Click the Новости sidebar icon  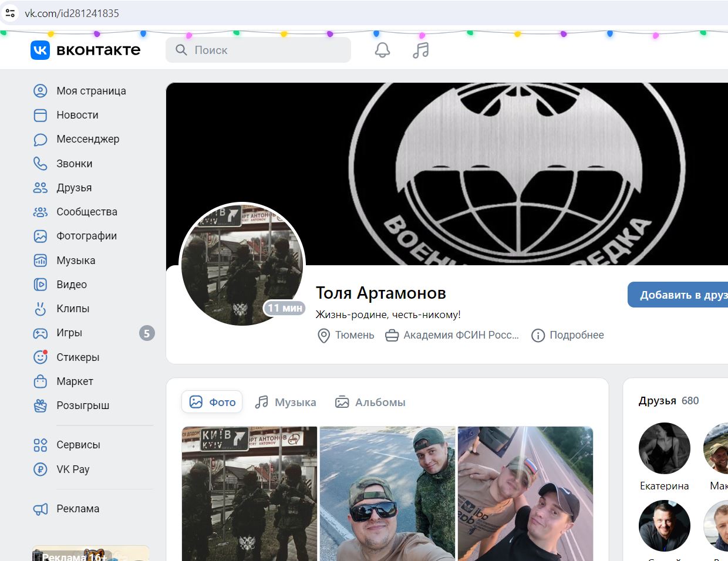[40, 115]
